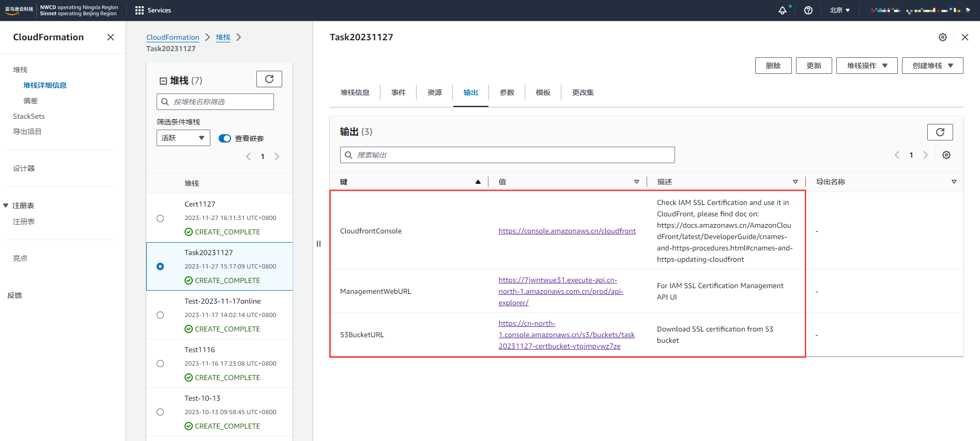Refresh the stack list
This screenshot has width=980, height=441.
tap(269, 79)
